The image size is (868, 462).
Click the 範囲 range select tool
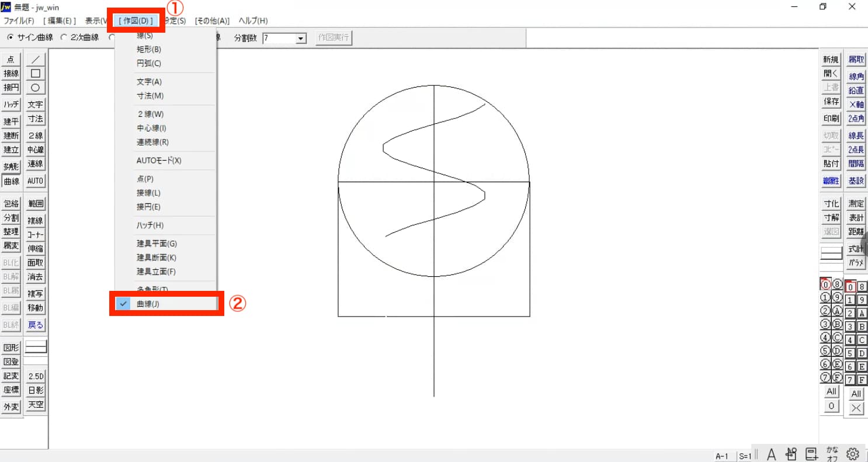click(x=36, y=204)
